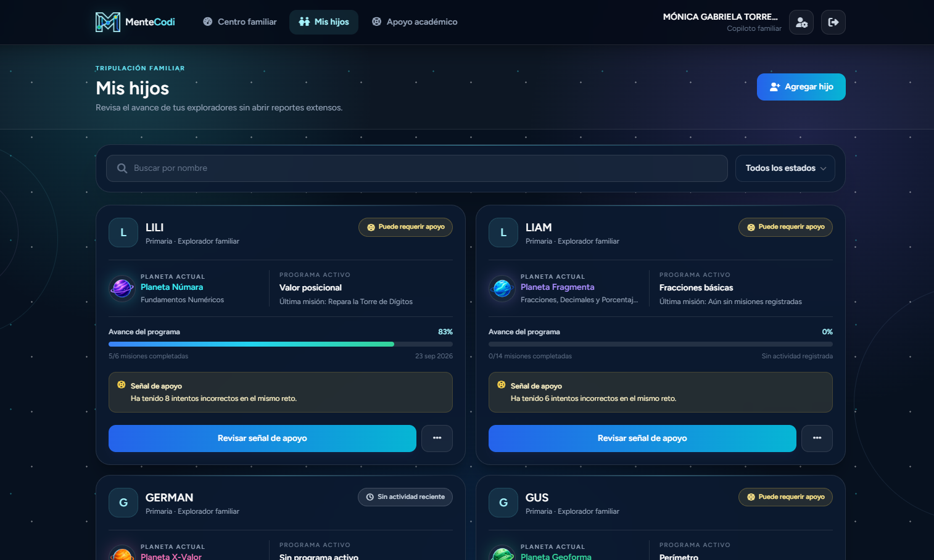
Task: Click GERMAN's avatar letter badge
Action: (x=123, y=503)
